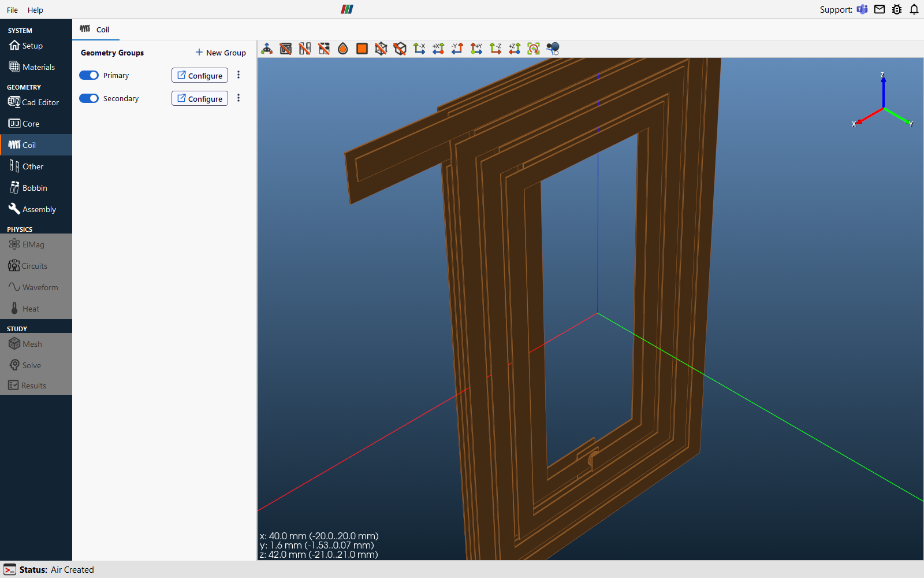
Task: Open the Materials section
Action: 36,67
